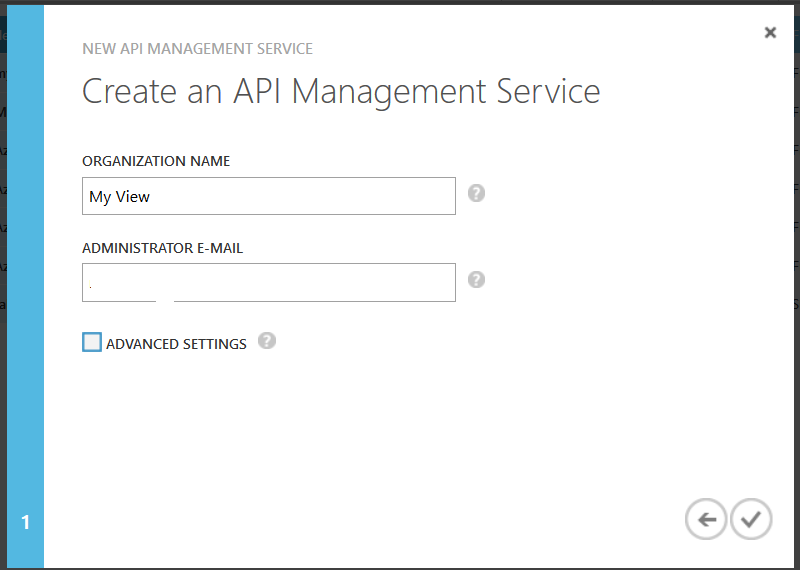Enable the Advanced Settings checkbox

(92, 343)
